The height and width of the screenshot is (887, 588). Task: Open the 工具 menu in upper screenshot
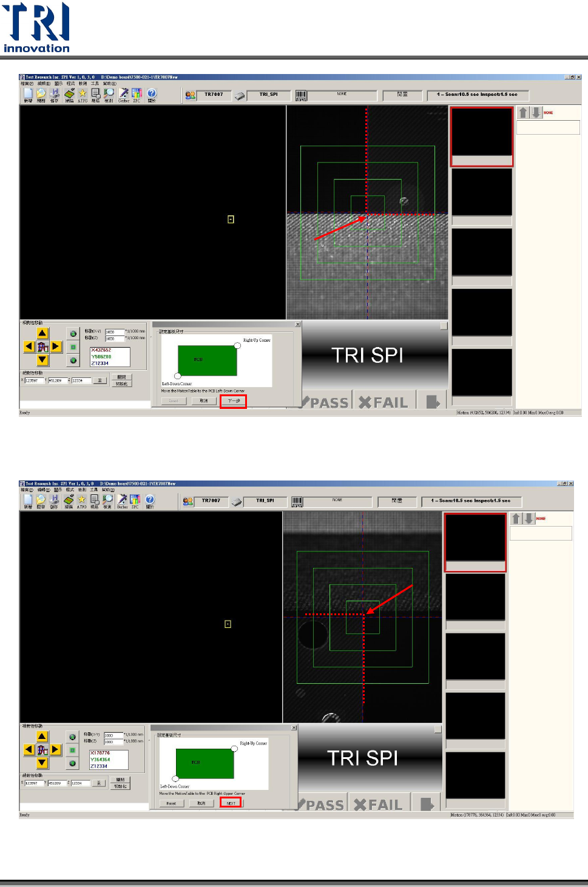coord(95,84)
